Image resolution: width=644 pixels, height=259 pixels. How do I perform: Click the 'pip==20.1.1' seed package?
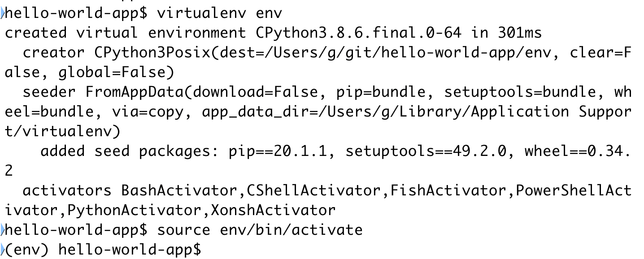click(278, 151)
